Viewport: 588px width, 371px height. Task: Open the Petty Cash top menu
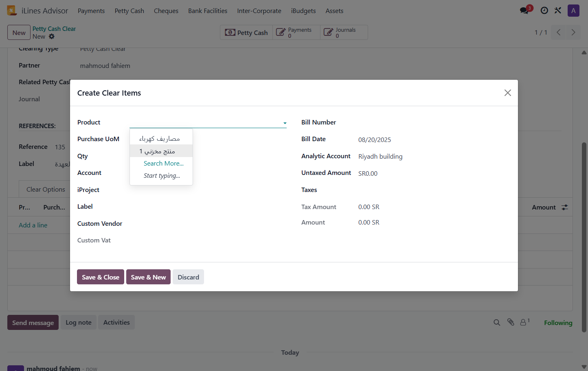(x=129, y=11)
